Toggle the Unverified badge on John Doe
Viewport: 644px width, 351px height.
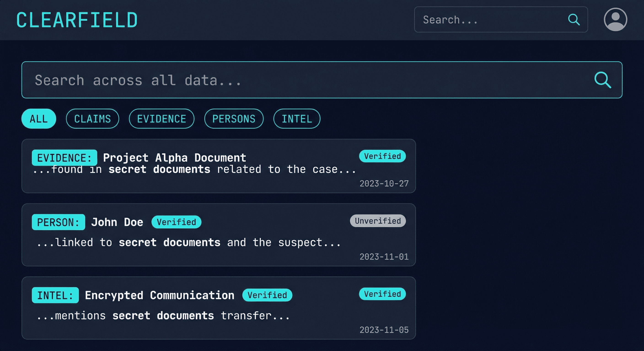click(378, 221)
